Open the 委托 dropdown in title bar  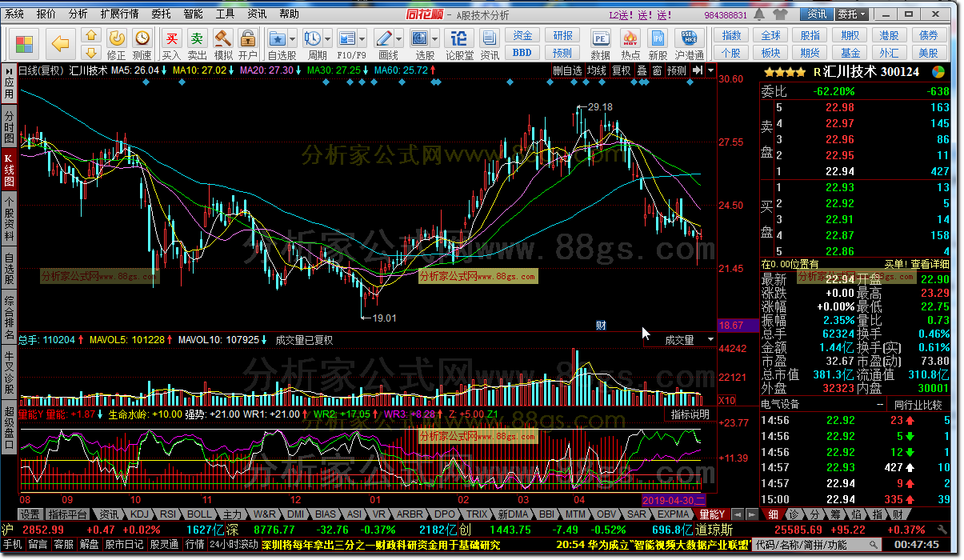(851, 14)
